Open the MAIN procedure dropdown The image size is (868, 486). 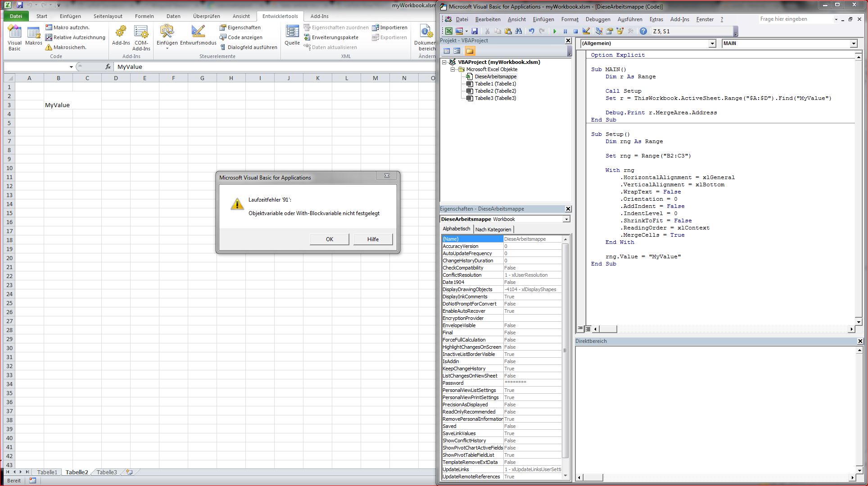pyautogui.click(x=854, y=44)
